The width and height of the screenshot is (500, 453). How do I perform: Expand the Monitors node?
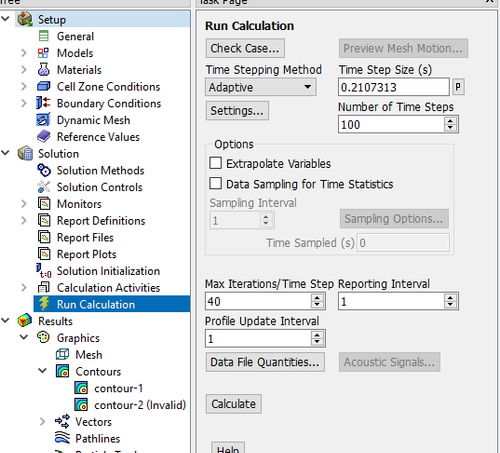[24, 204]
